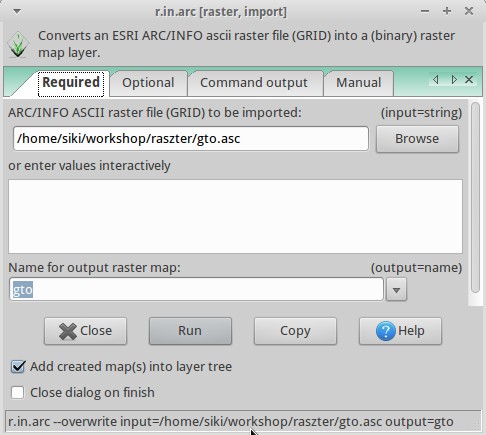486x435 pixels.
Task: Click the output raster map name field
Action: click(x=196, y=289)
